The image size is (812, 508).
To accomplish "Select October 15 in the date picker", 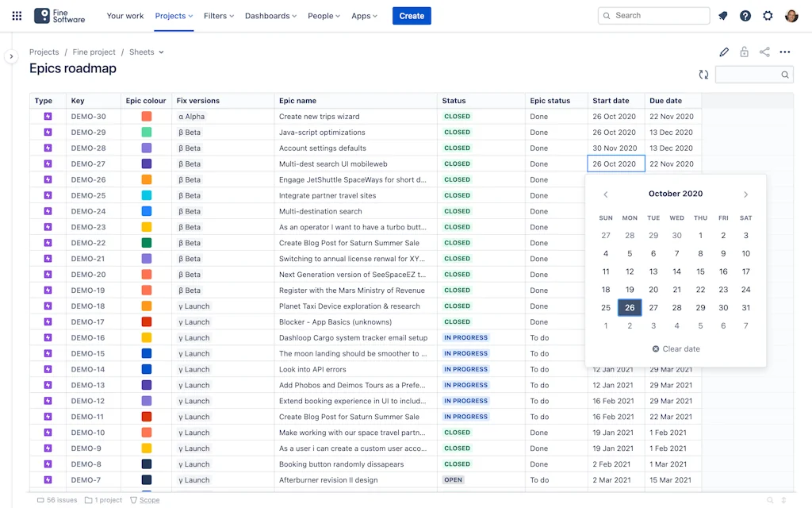I will [x=700, y=271].
